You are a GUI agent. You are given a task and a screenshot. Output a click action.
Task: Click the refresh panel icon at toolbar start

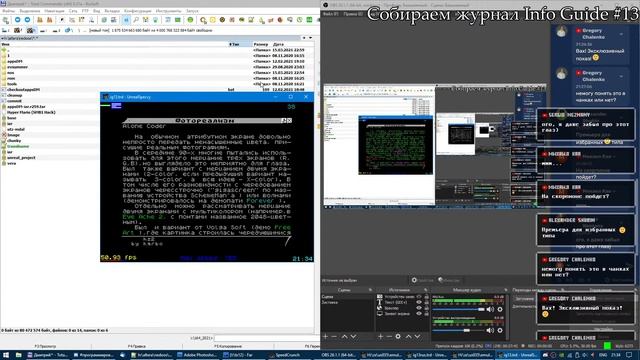pyautogui.click(x=6, y=20)
